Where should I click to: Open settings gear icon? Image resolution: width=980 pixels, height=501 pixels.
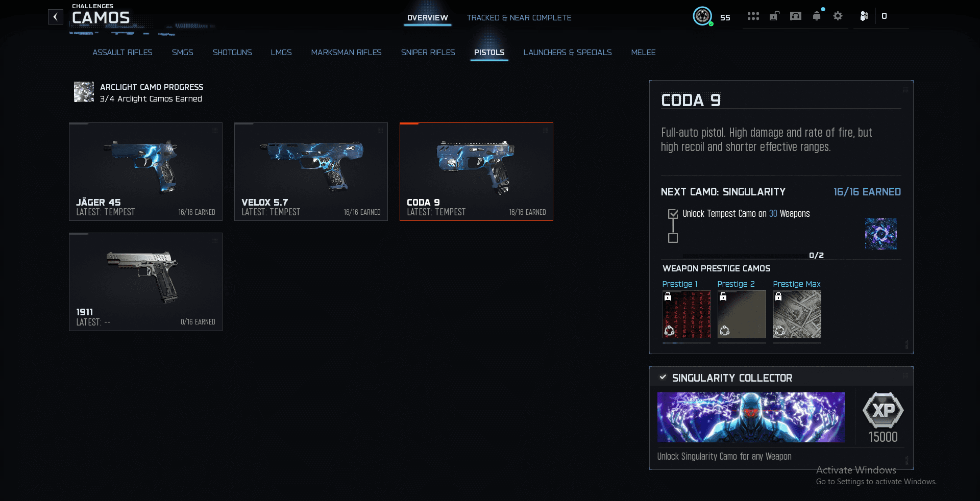tap(838, 16)
